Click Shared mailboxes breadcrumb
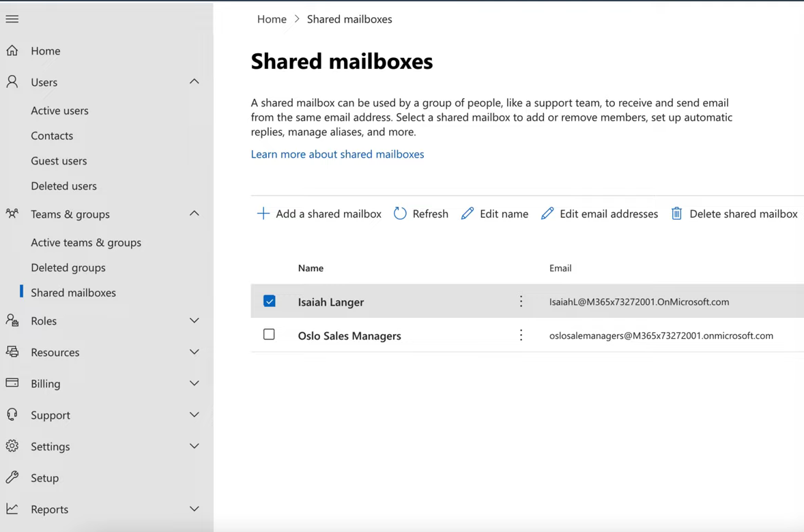The height and width of the screenshot is (532, 804). pos(349,19)
